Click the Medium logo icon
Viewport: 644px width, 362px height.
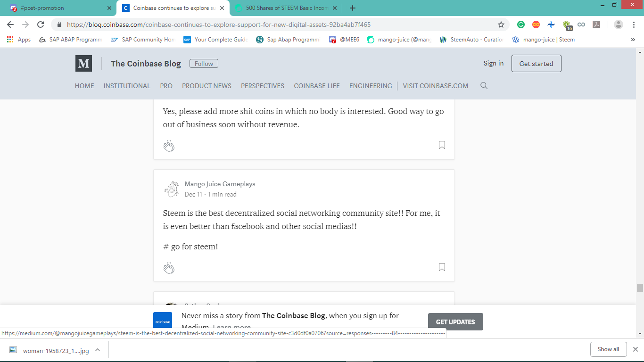click(x=83, y=64)
